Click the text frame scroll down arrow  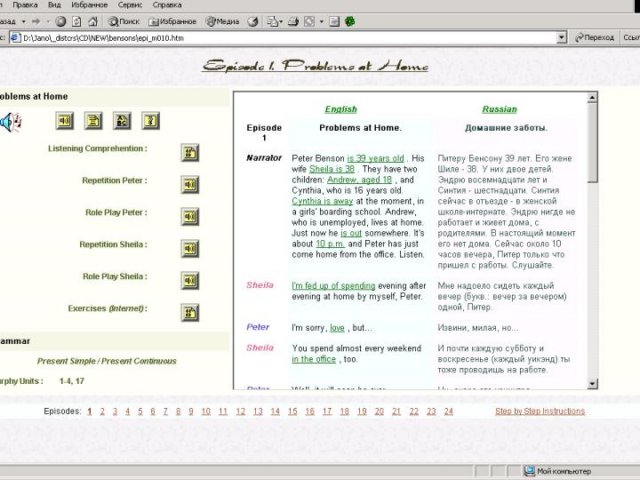(x=592, y=384)
